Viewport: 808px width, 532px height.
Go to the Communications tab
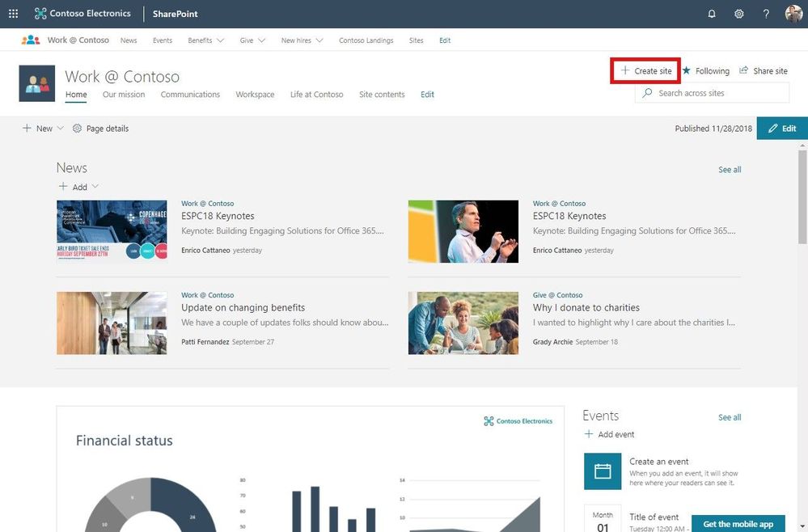[190, 95]
